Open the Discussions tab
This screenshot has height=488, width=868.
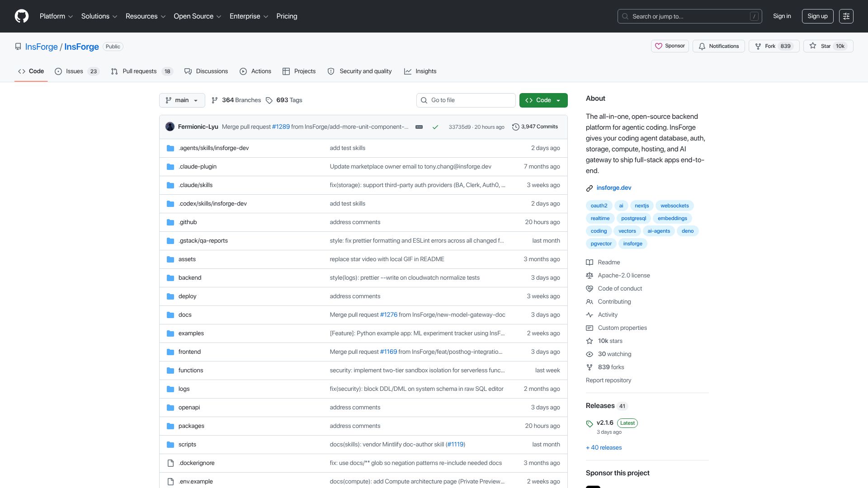click(206, 71)
